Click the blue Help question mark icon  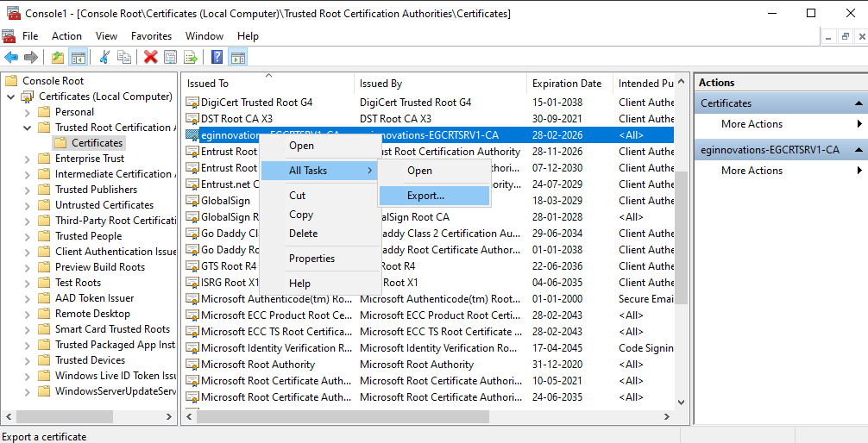pos(217,57)
